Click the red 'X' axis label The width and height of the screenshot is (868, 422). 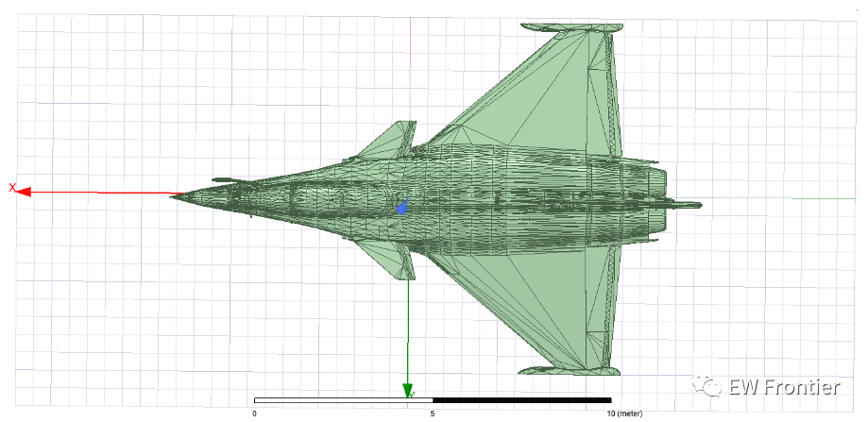tap(12, 188)
